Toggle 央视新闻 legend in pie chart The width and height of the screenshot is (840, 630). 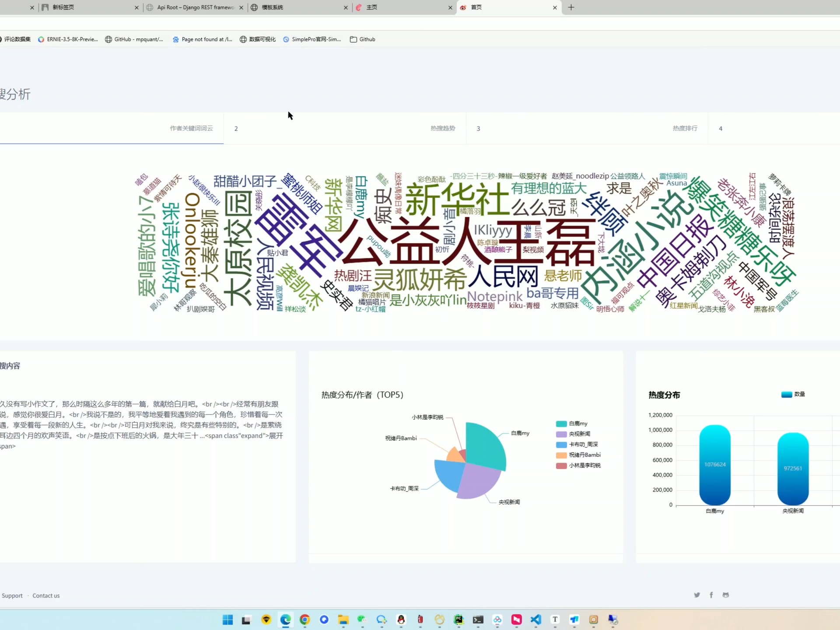click(x=573, y=434)
